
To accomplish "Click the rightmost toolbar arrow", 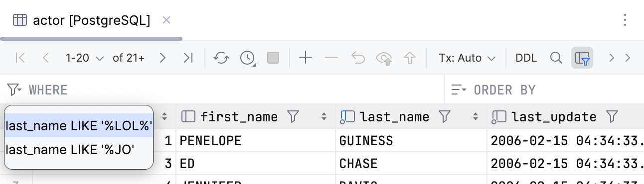I will 628,58.
